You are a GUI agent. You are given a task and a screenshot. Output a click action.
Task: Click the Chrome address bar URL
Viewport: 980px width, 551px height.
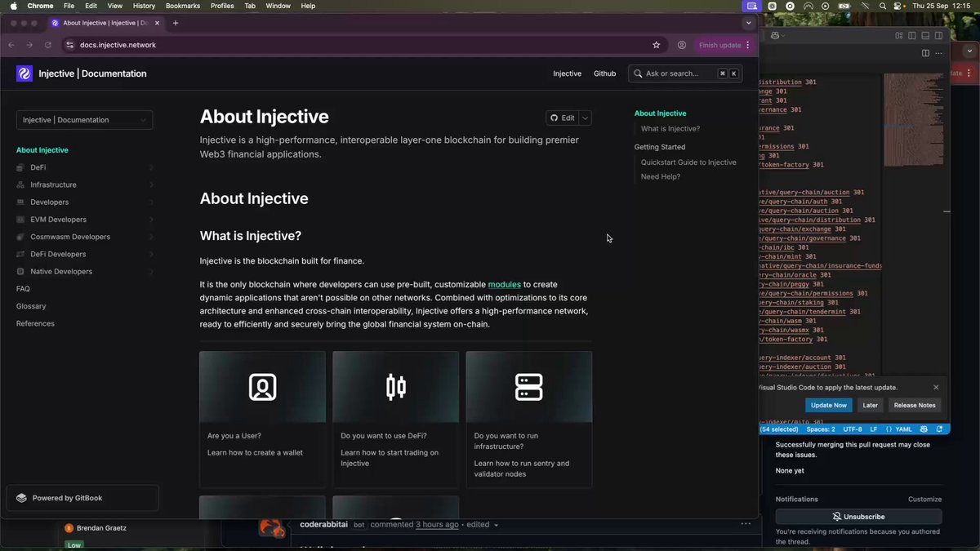[118, 45]
